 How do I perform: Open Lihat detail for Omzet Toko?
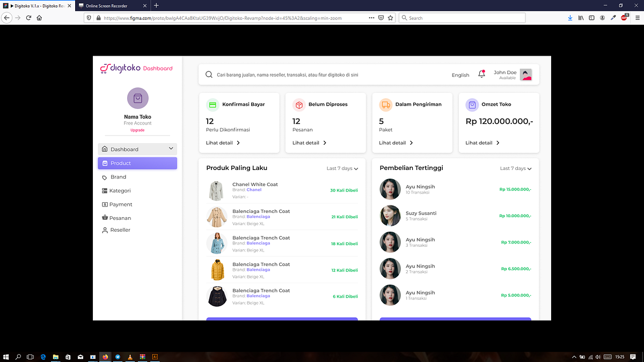click(x=482, y=143)
